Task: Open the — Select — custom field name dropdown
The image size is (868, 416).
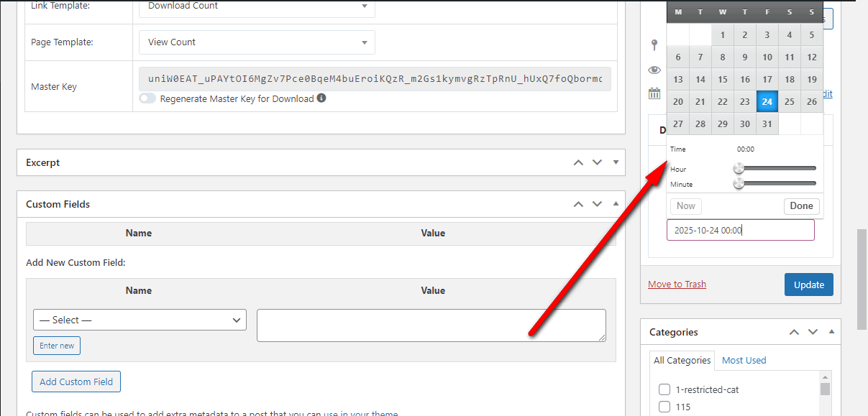Action: pos(140,320)
